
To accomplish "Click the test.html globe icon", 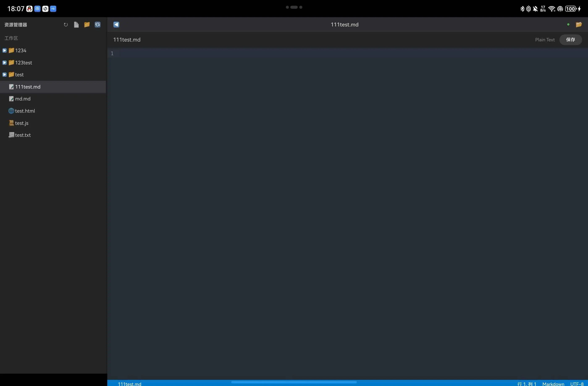I will point(11,111).
